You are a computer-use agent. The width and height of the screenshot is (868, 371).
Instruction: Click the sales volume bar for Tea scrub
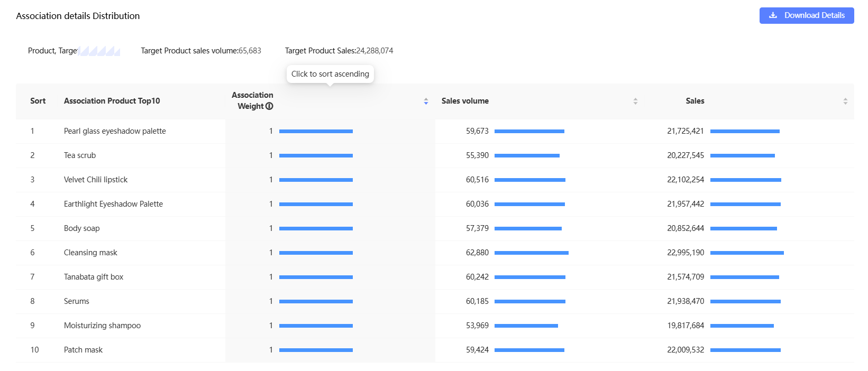point(527,155)
